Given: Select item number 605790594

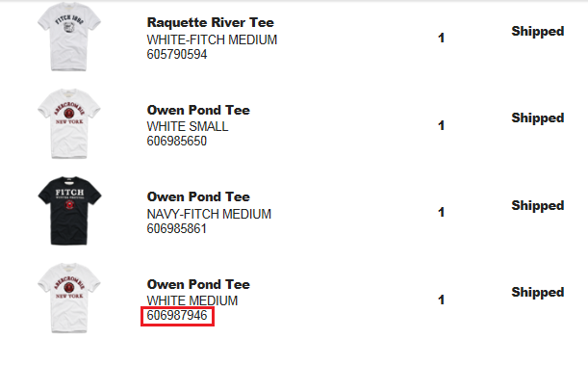Looking at the screenshot, I should click(177, 54).
